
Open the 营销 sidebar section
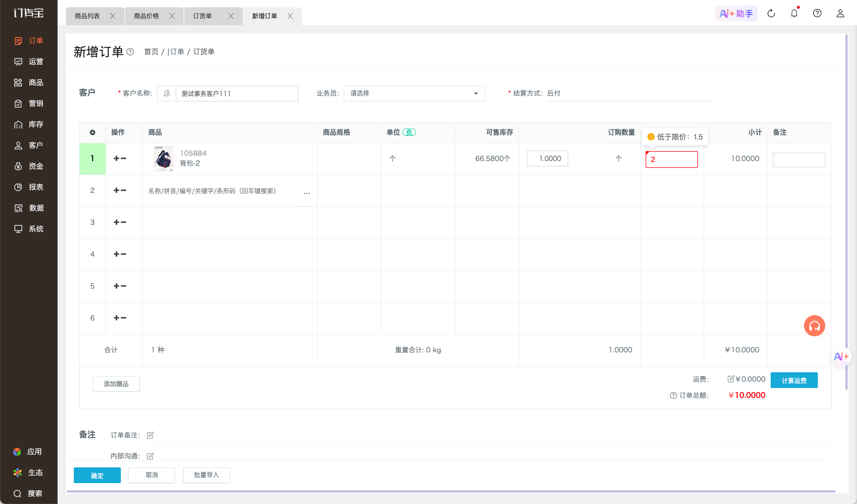tap(29, 104)
